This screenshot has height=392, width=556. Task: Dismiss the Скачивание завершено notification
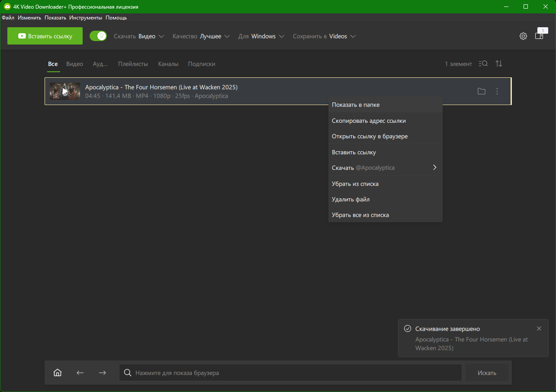click(x=539, y=328)
